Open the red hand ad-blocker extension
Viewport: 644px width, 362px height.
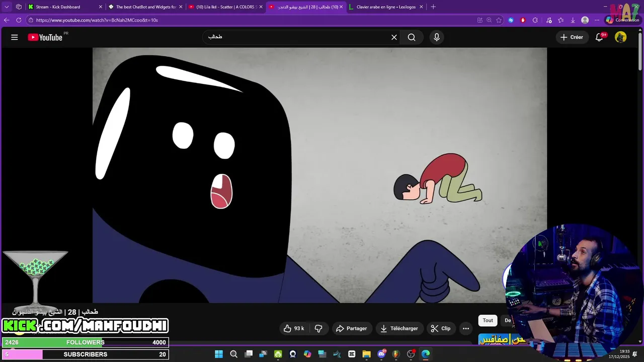pos(523,20)
